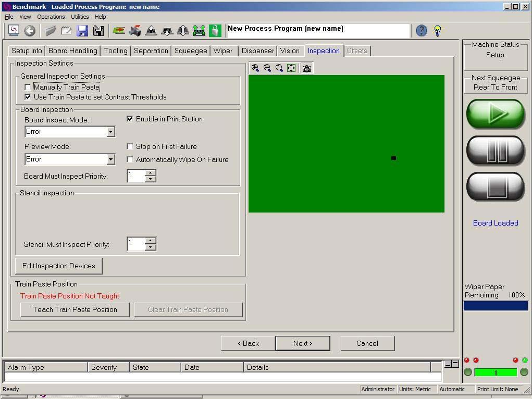Expand the Board Inspect Mode dropdown

click(110, 132)
